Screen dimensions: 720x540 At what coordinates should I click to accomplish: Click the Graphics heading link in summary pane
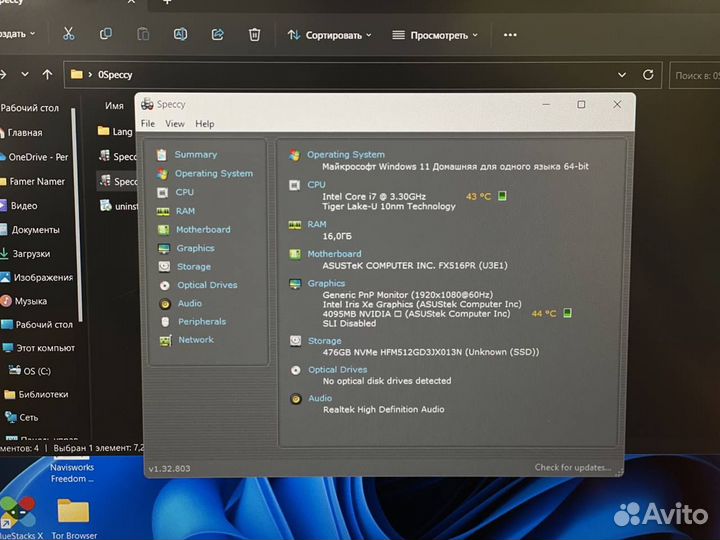tap(326, 283)
